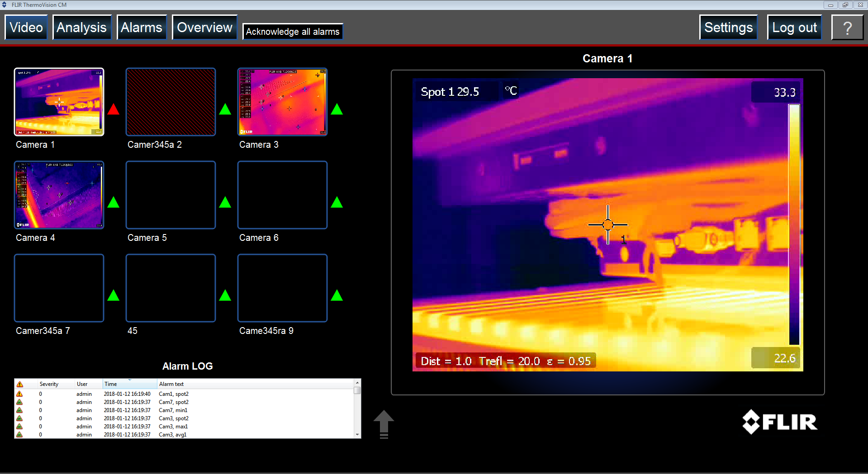Click the upward arrow below the Alarm LOG

[x=383, y=422]
